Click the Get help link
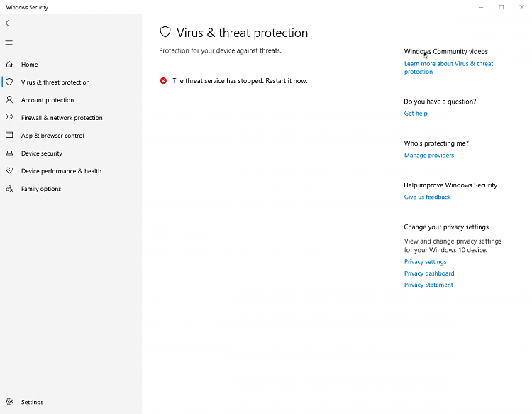The width and height of the screenshot is (532, 414). tap(416, 114)
